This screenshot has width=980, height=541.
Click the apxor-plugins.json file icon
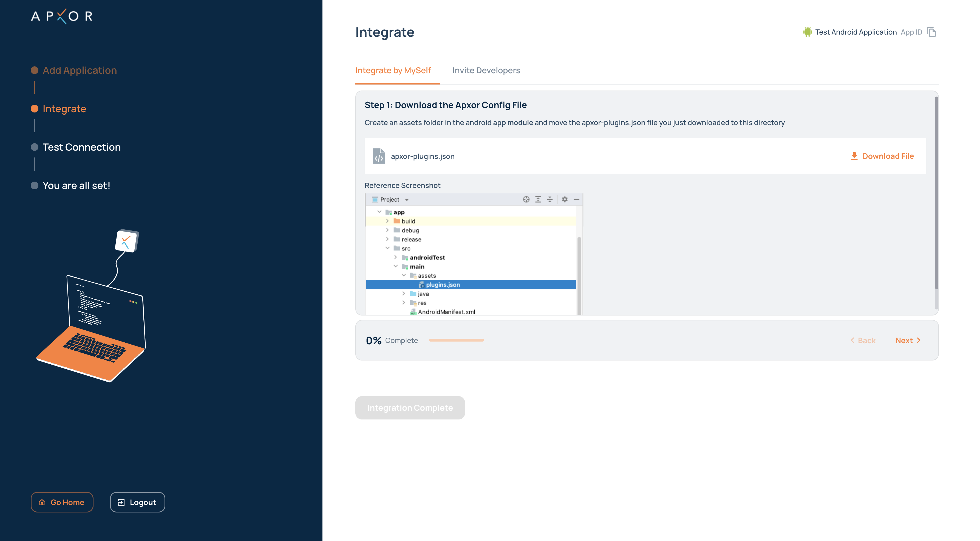coord(378,156)
